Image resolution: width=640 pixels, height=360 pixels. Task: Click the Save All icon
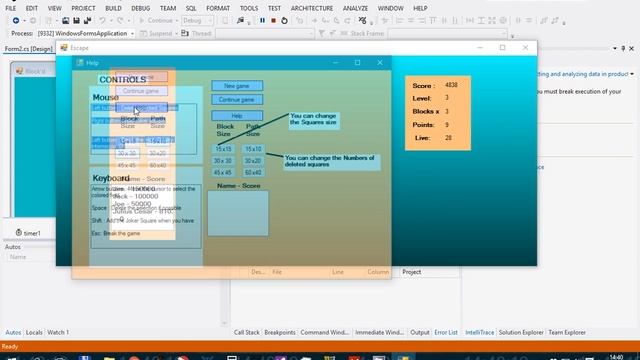point(87,20)
